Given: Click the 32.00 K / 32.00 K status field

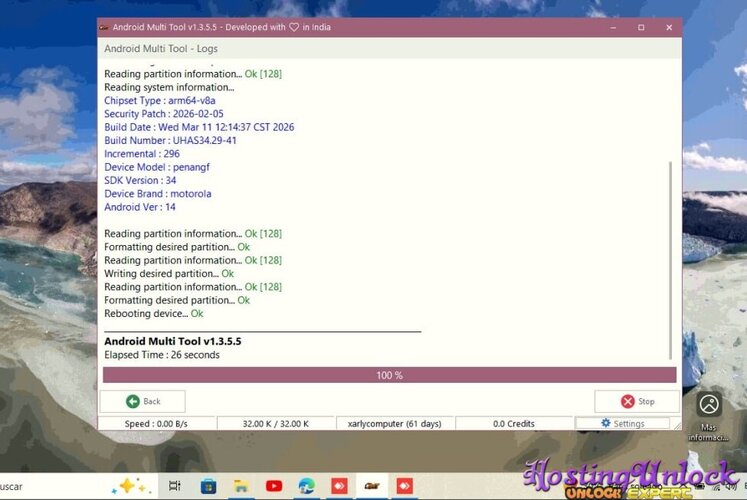Looking at the screenshot, I should click(276, 423).
